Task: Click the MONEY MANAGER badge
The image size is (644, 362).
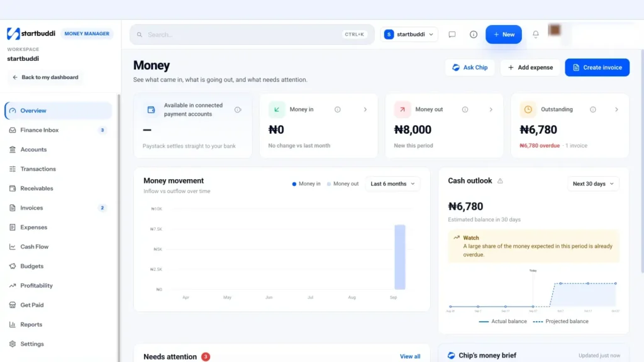Action: (x=87, y=34)
